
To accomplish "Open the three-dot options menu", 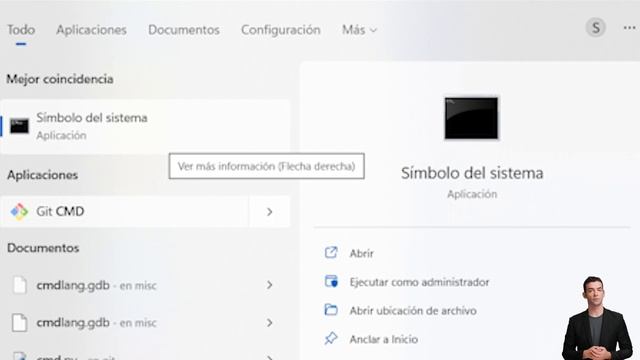I will pos(629,28).
